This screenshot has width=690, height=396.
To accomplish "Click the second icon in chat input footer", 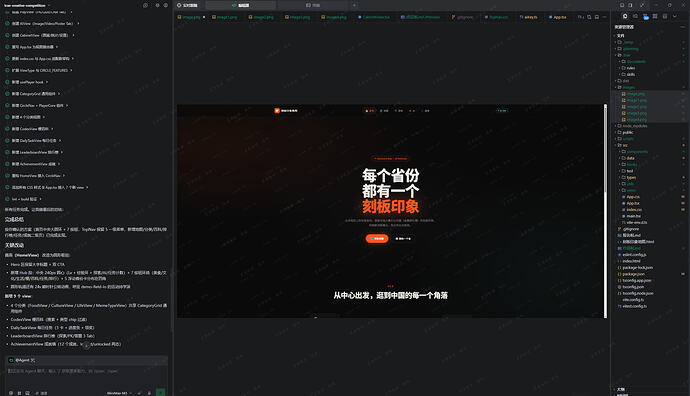I will click(x=19, y=393).
